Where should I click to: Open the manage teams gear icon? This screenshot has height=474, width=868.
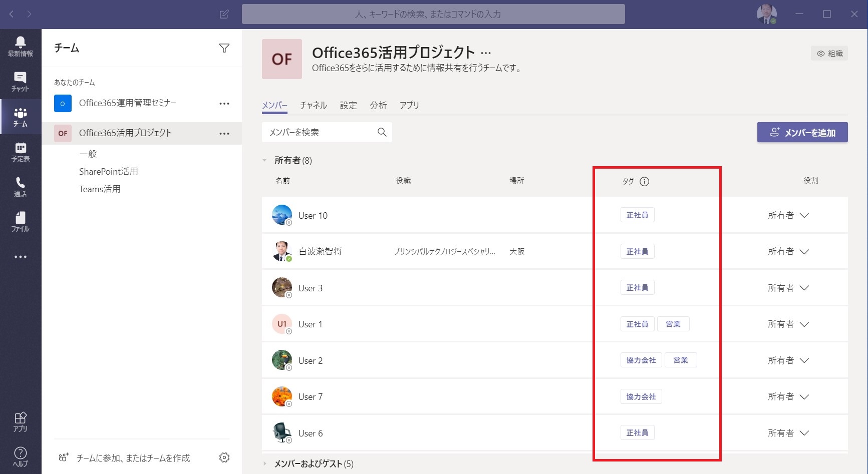pos(224,457)
